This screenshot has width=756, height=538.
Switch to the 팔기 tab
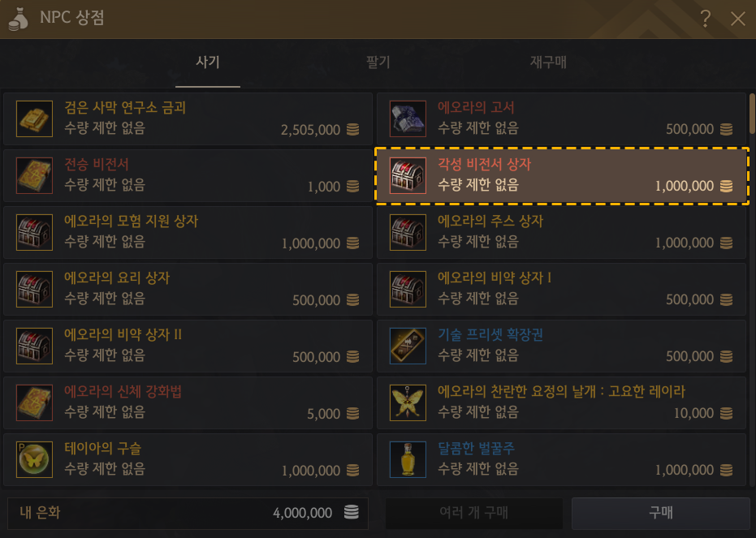pyautogui.click(x=378, y=62)
